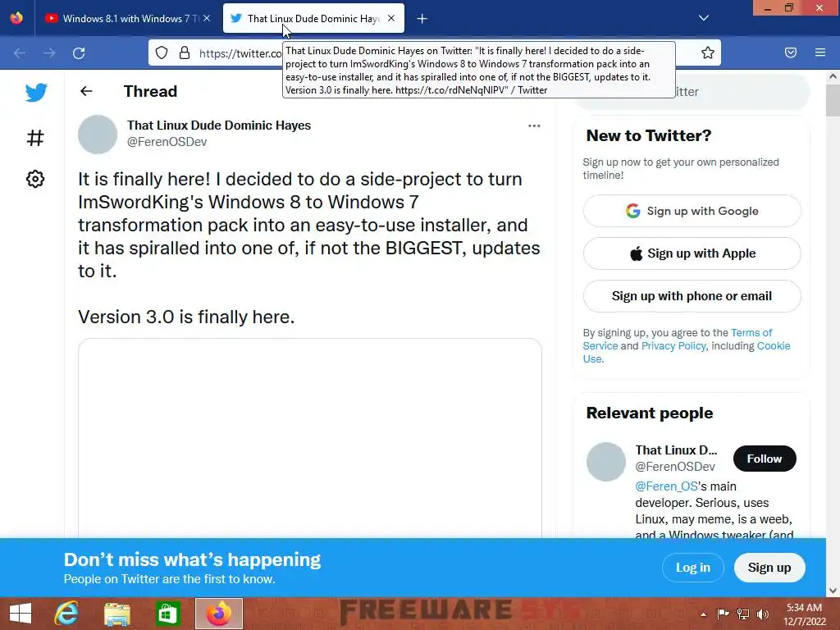840x630 pixels.
Task: Sign up with phone or email
Action: point(692,296)
